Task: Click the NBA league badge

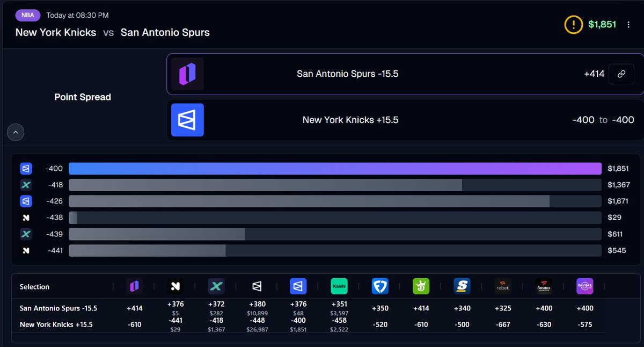Action: [28, 15]
